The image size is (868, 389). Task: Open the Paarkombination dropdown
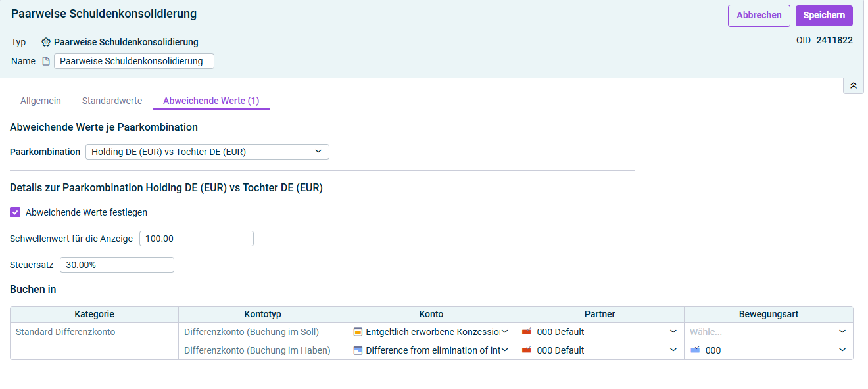click(x=207, y=152)
